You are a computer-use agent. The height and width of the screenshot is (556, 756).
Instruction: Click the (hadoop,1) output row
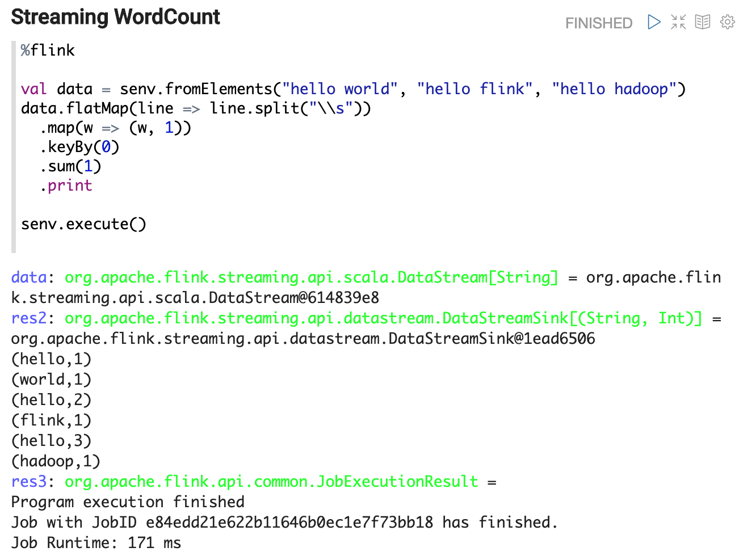coord(56,461)
